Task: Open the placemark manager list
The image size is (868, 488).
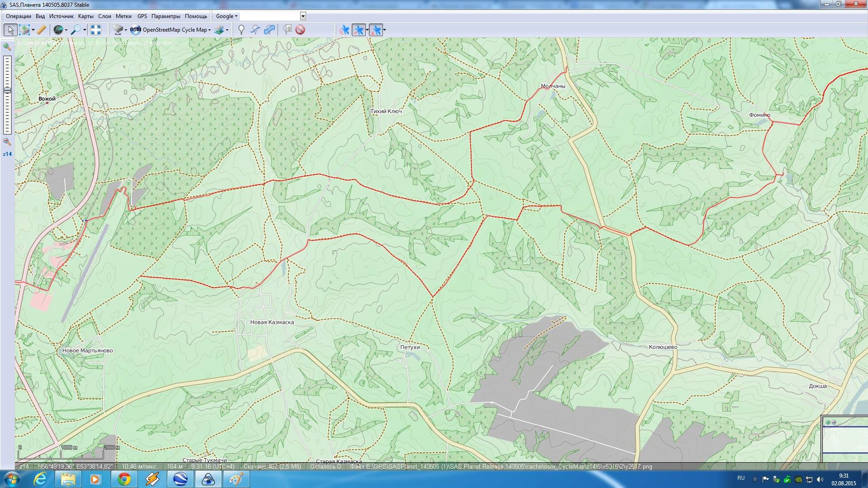Action: point(287,30)
